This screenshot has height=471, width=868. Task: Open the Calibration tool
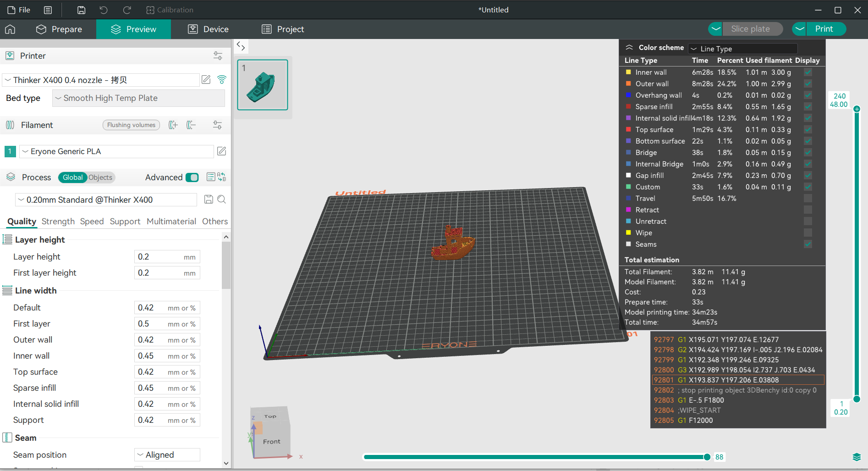170,10
